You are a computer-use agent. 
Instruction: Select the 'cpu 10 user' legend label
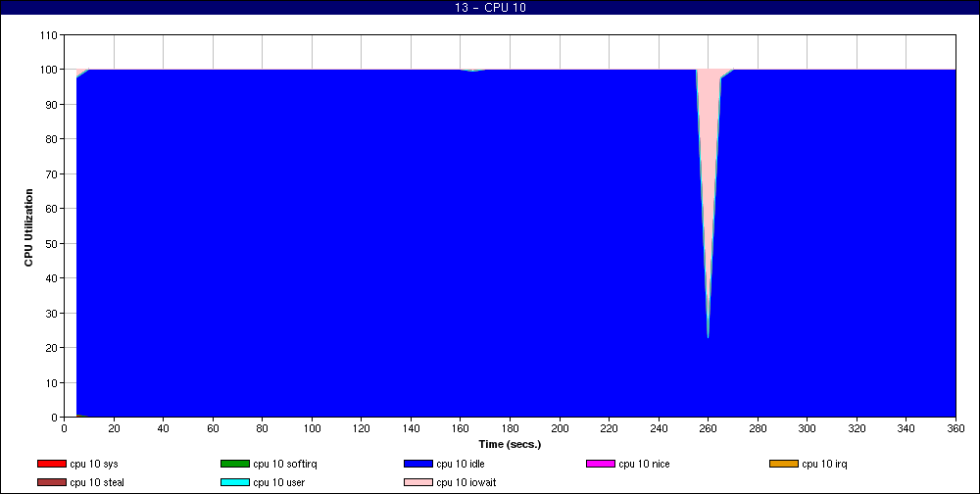pos(278,483)
